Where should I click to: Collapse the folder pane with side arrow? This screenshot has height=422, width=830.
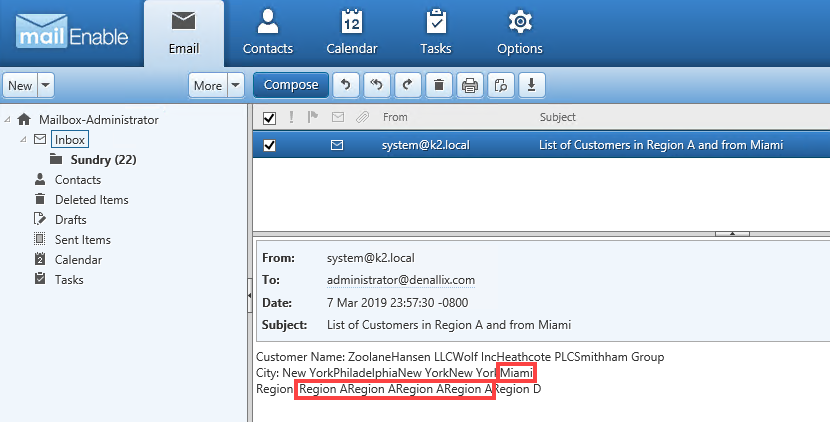coord(250,295)
